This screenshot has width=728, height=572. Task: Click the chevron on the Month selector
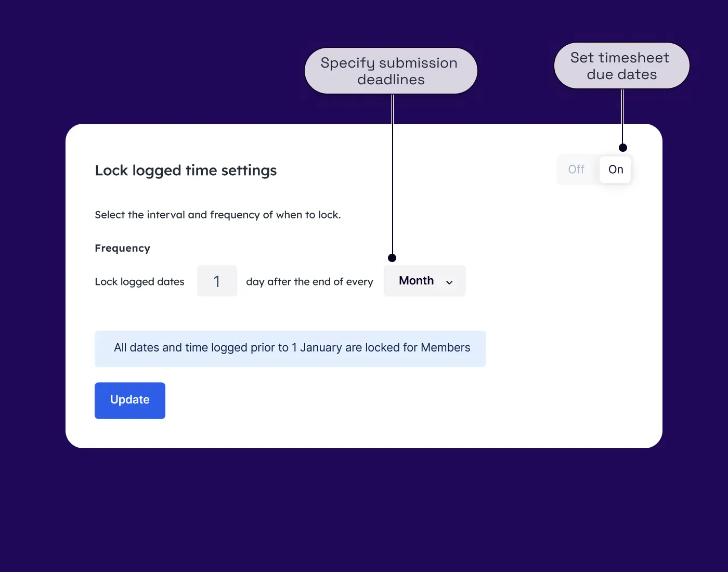point(449,282)
